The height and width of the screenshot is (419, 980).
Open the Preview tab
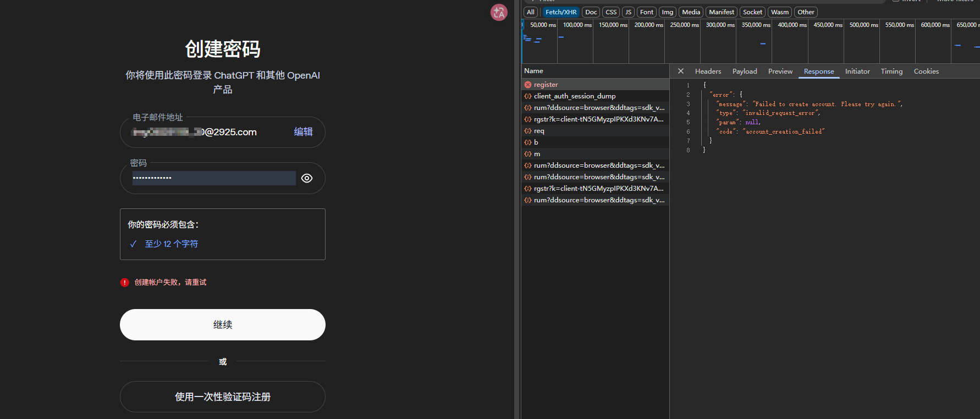780,71
